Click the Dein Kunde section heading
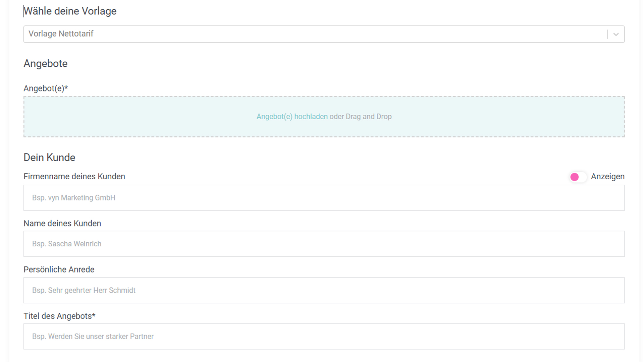Viewport: 644px width, 362px height. (x=49, y=158)
